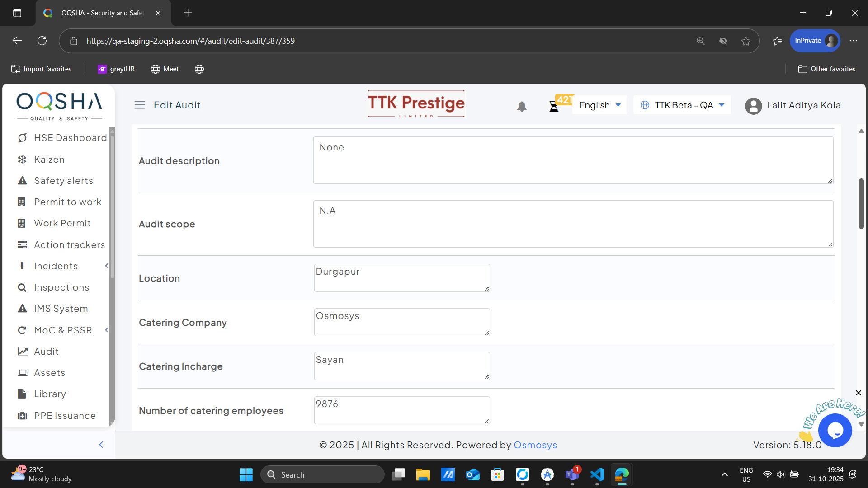Expand the Incidents submenu
The image size is (868, 488).
107,266
